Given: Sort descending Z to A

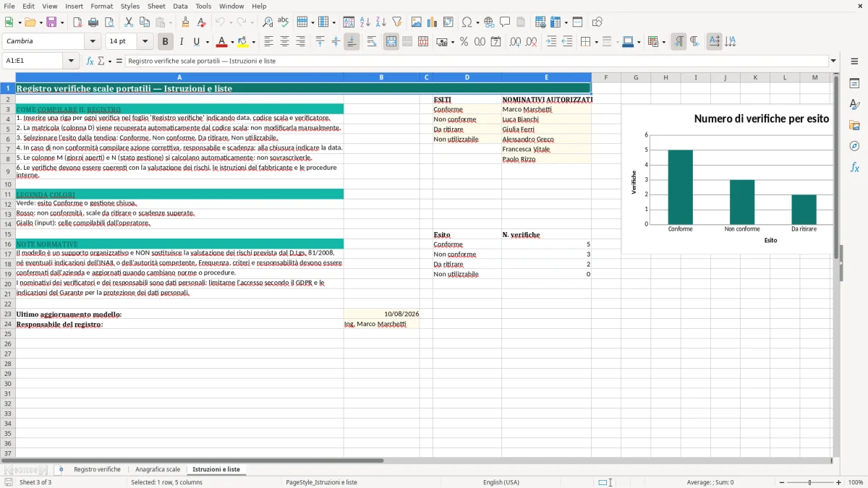Looking at the screenshot, I should pos(381,22).
